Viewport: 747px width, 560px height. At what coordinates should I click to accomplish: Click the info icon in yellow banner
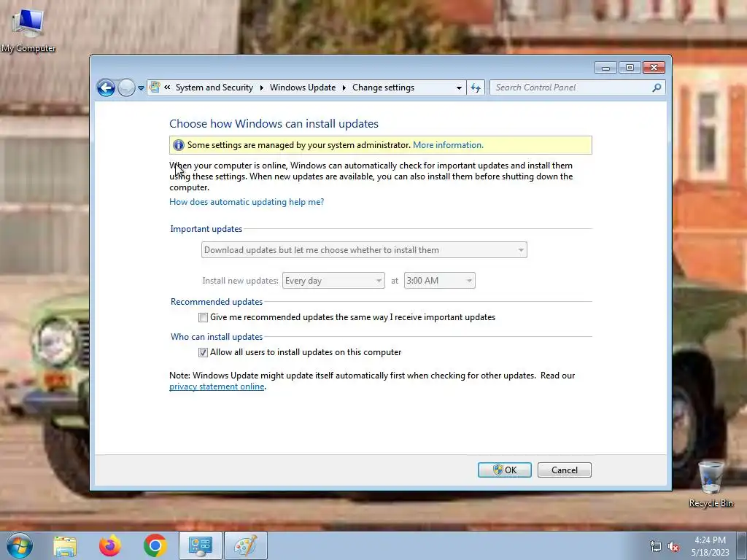[178, 145]
